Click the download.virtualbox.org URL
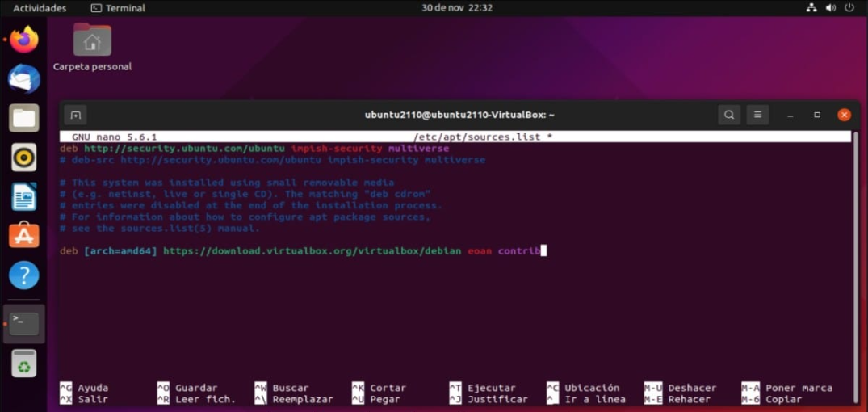Viewport: 868px width, 412px height. 312,251
